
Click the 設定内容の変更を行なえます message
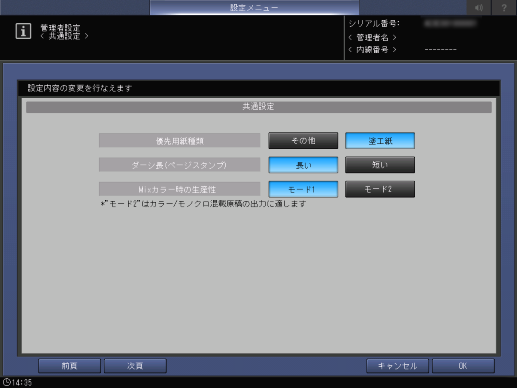tap(80, 88)
